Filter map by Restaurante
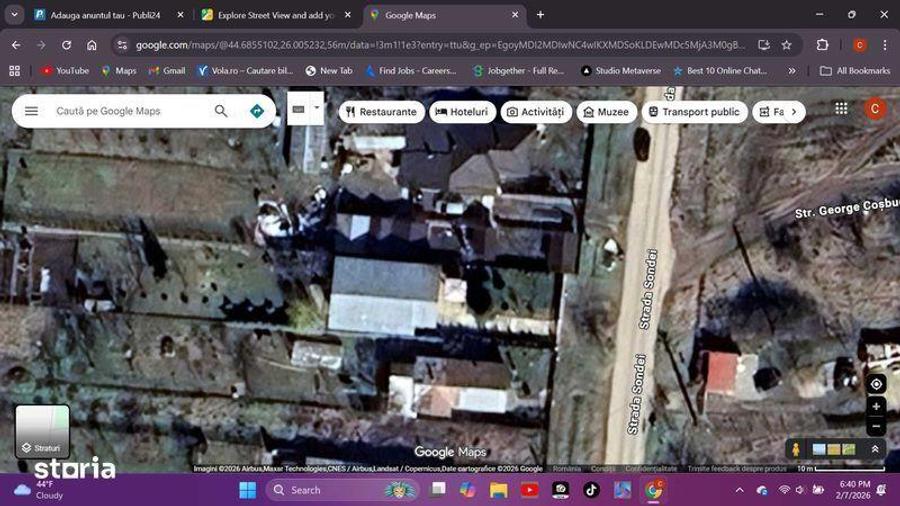Viewport: 900px width, 506px height. point(382,112)
